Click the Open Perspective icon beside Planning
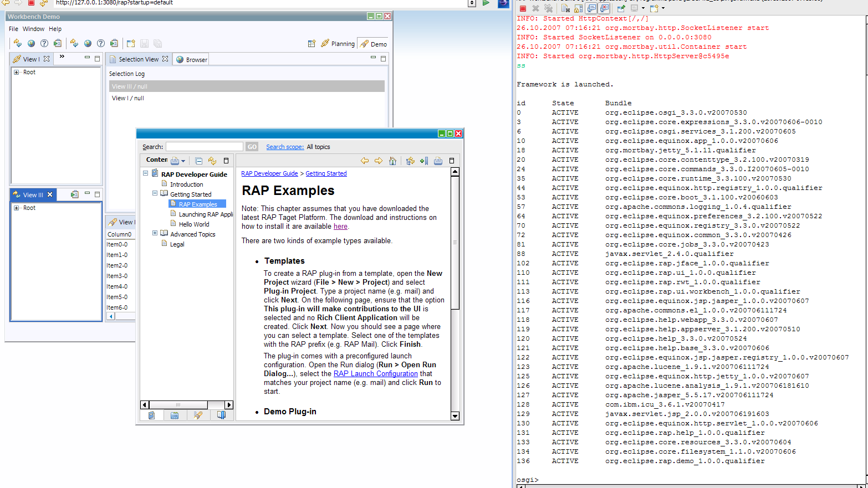Image resolution: width=868 pixels, height=488 pixels. [312, 44]
